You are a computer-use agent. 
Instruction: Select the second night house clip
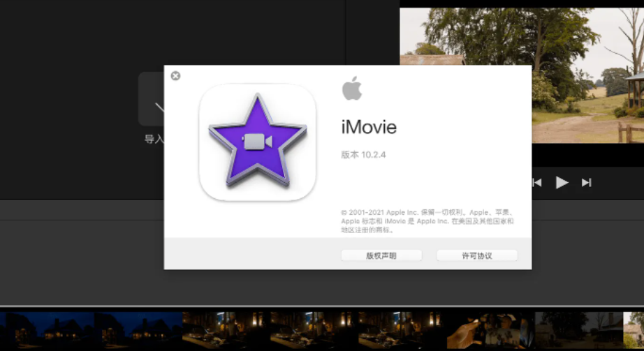[x=138, y=331]
